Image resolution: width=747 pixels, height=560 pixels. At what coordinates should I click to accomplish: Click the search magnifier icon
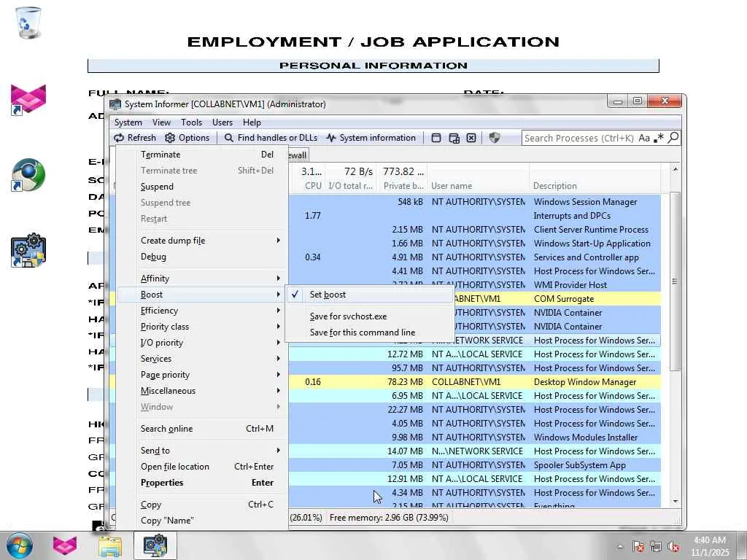673,138
